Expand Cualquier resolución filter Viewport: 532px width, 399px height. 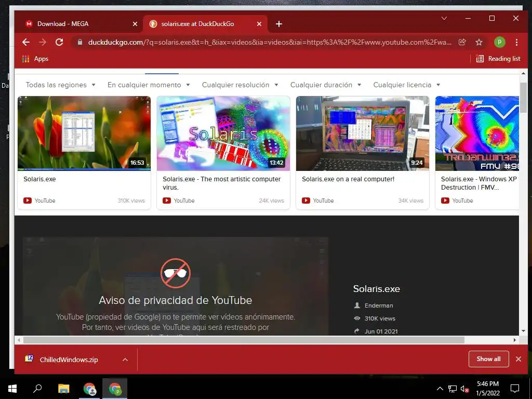tap(240, 85)
